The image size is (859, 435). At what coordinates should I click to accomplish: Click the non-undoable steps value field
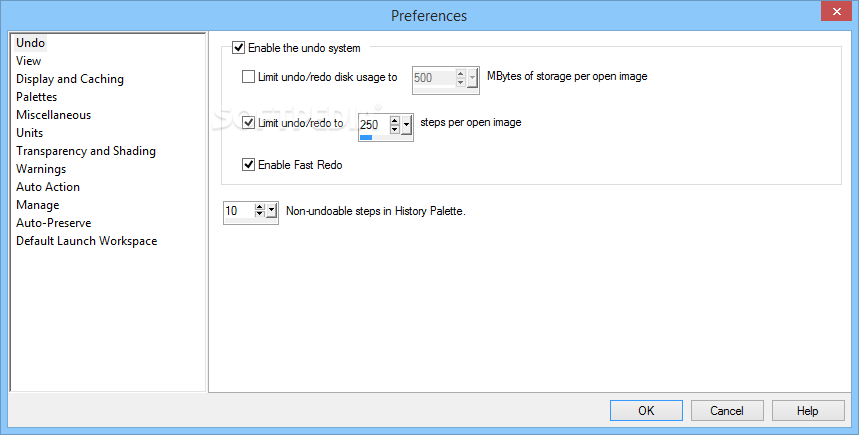(x=239, y=210)
